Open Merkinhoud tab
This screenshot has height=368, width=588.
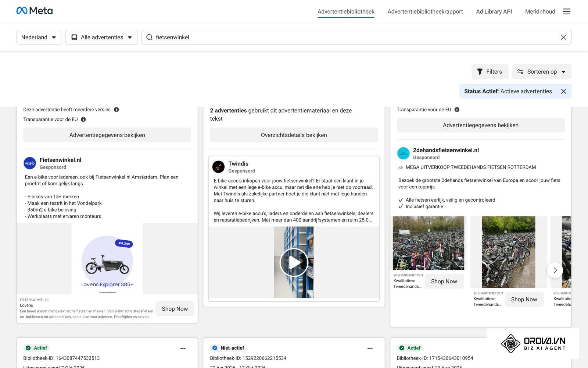tap(540, 11)
